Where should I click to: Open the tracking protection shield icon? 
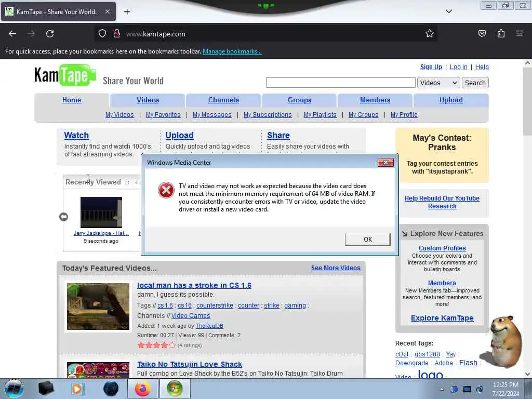click(x=102, y=34)
